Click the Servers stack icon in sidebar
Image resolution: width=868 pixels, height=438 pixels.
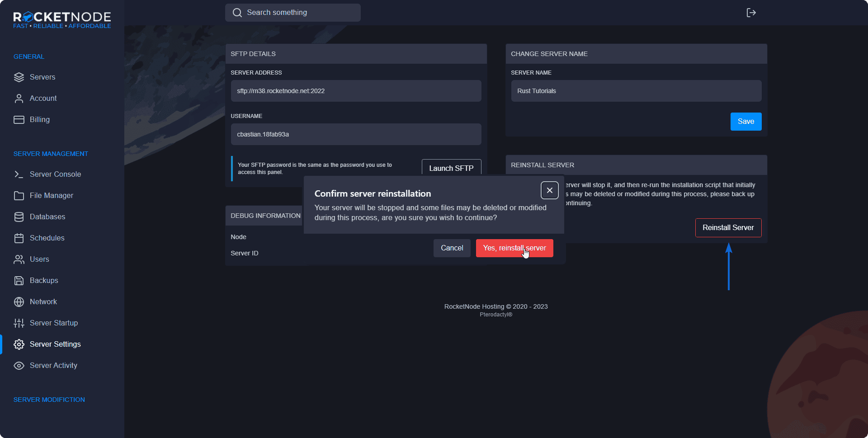tap(19, 77)
